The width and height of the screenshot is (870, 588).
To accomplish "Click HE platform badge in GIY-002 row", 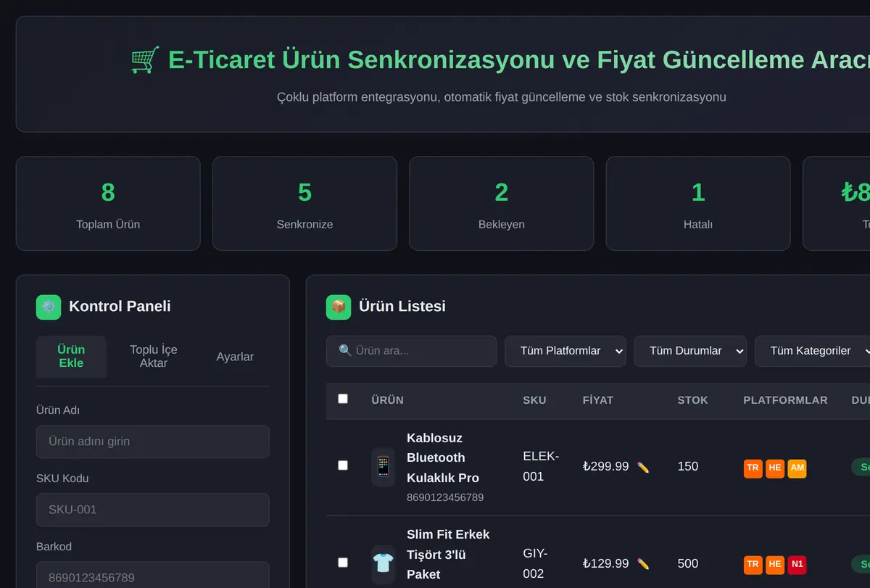I will coord(775,564).
